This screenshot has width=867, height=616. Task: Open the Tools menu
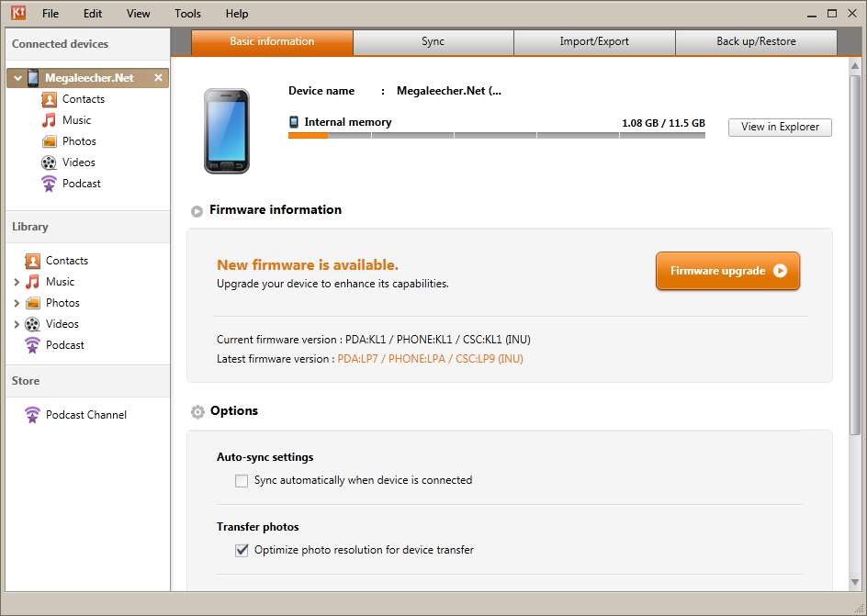click(188, 13)
